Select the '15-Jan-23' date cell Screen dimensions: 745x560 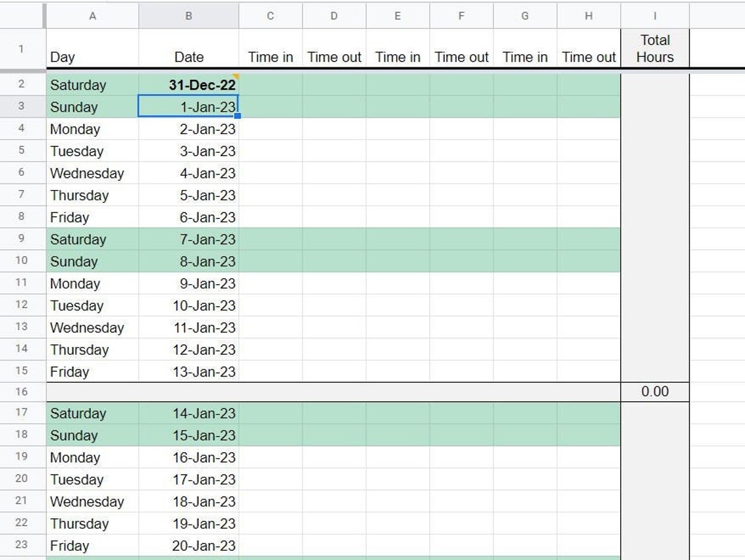tap(189, 435)
